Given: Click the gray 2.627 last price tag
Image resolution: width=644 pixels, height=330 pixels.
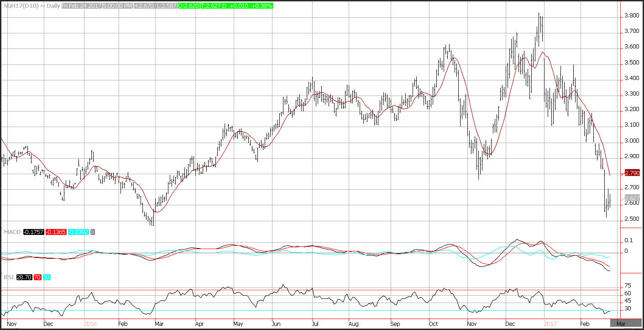Looking at the screenshot, I should tap(632, 198).
